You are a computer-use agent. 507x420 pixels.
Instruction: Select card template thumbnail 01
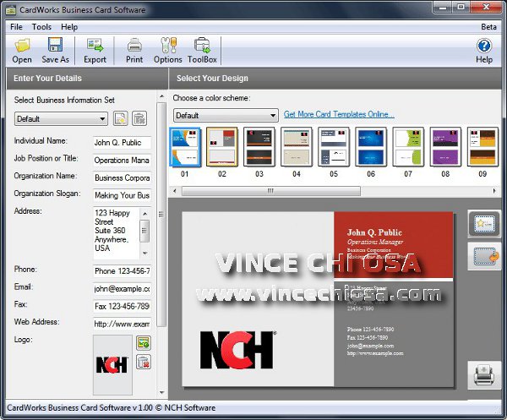coord(184,147)
